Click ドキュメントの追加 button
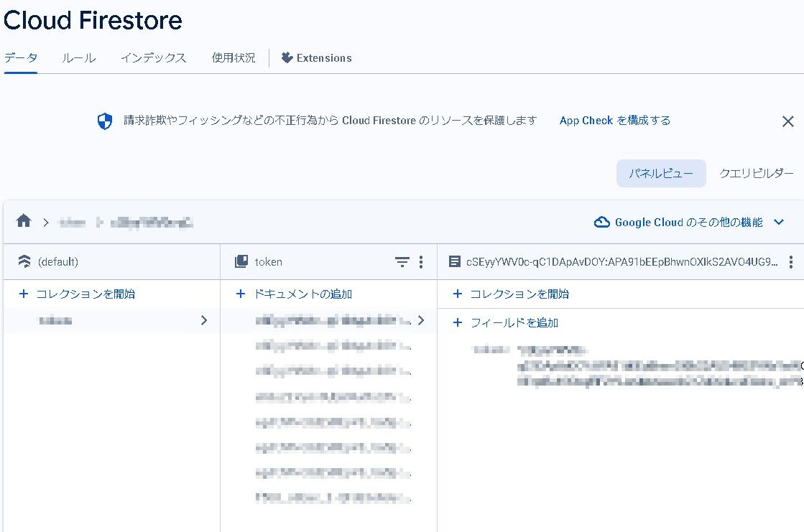The width and height of the screenshot is (804, 532). (294, 294)
